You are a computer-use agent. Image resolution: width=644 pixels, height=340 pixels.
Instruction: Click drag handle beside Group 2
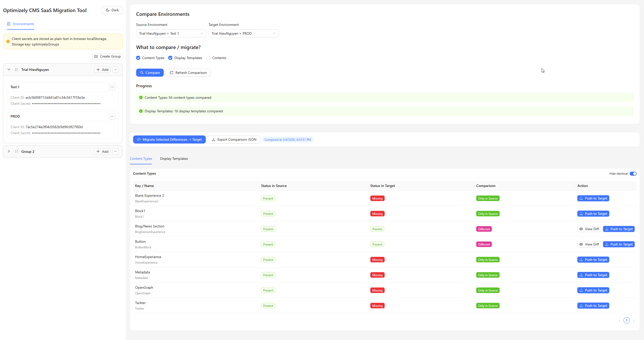click(16, 152)
